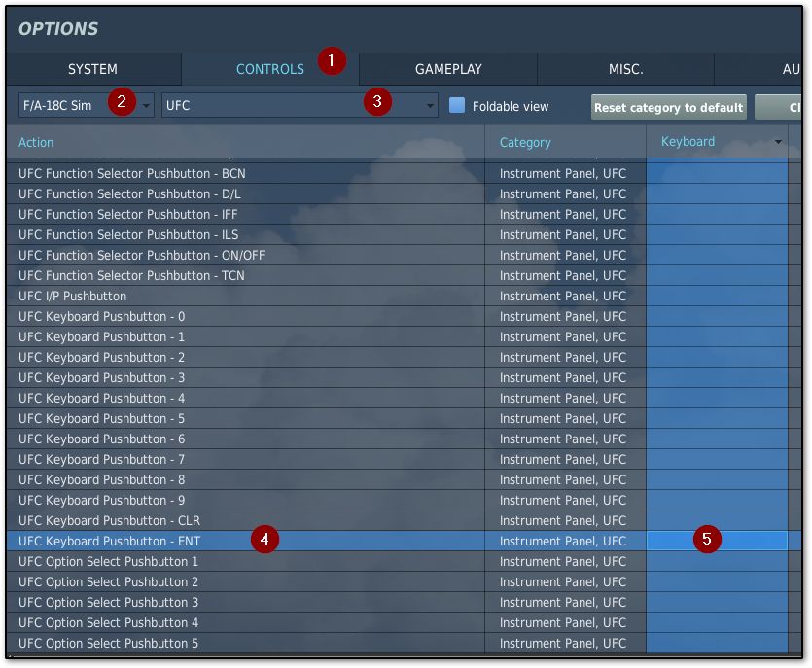Open the Keyboard column header dropdown arrow

point(778,143)
